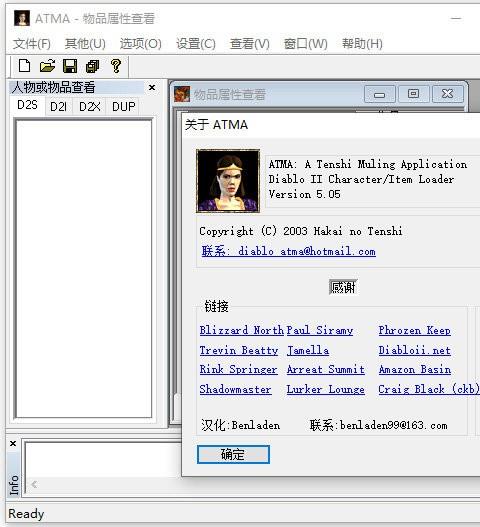Screen dimensions: 480x527
Task: Open the Blizzard North link
Action: (242, 330)
